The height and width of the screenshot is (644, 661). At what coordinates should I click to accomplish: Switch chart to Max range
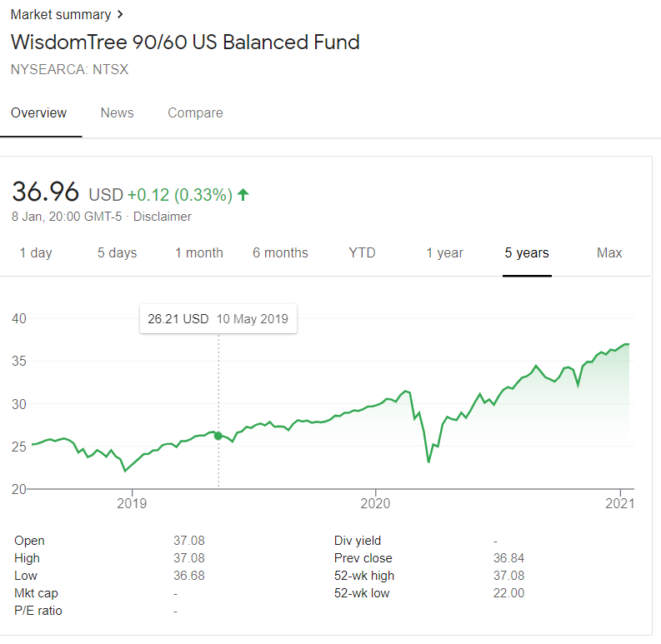click(x=609, y=253)
